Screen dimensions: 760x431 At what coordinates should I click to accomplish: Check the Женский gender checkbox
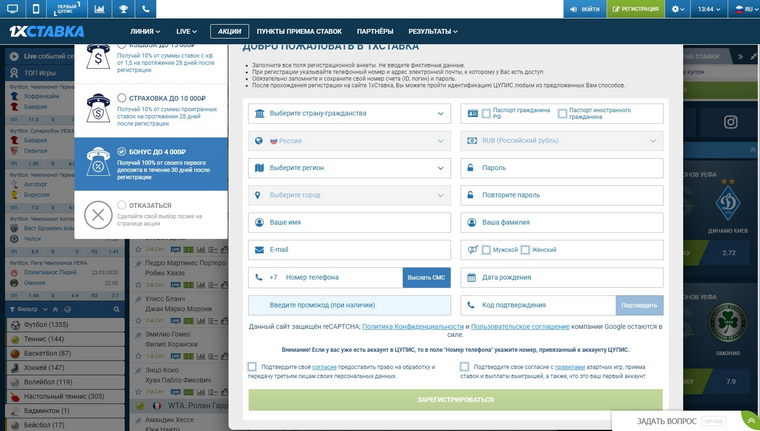(525, 250)
